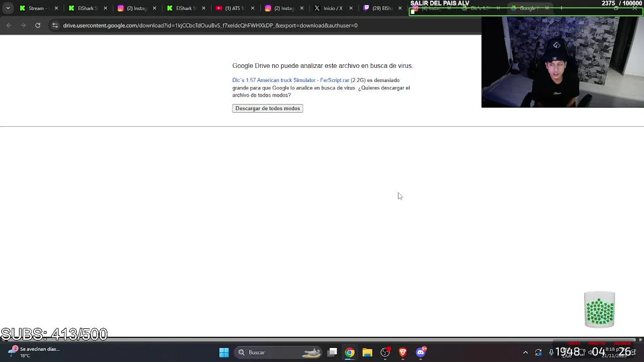The width and height of the screenshot is (644, 362).
Task: Launch Brave browser from the taskbar
Action: [403, 352]
